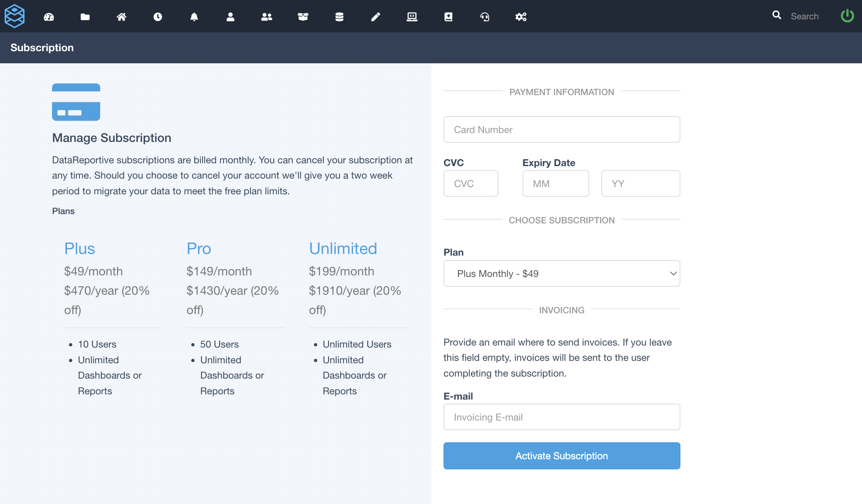The height and width of the screenshot is (504, 862).
Task: Click the Pro plan heading
Action: pyautogui.click(x=199, y=248)
